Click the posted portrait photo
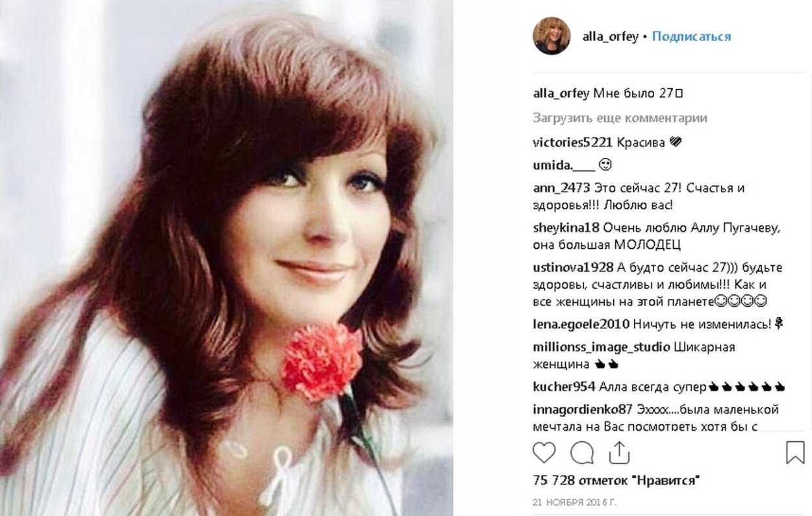Viewport: 812px width, 516px height. point(226,258)
